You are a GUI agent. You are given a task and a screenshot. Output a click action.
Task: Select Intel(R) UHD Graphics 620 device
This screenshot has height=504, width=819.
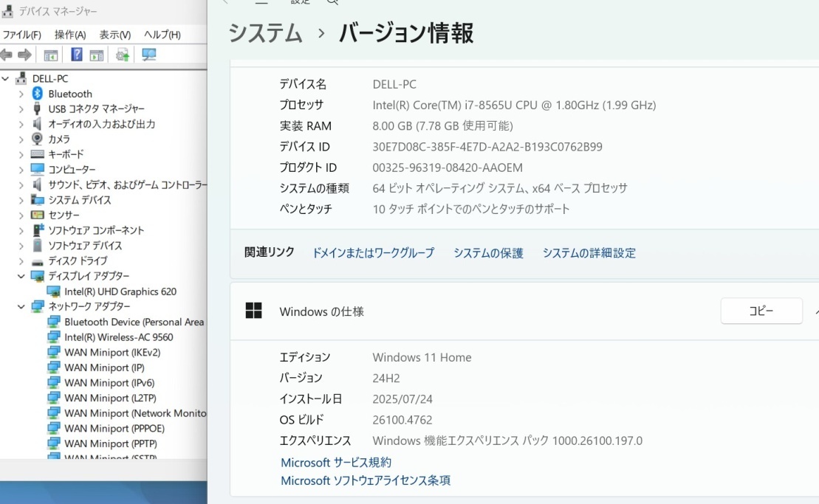point(120,291)
